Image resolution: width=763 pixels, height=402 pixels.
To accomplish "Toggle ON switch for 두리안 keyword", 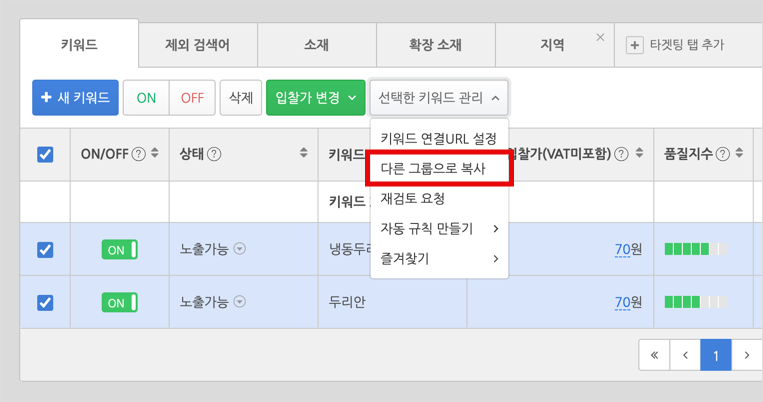I will pyautogui.click(x=120, y=303).
